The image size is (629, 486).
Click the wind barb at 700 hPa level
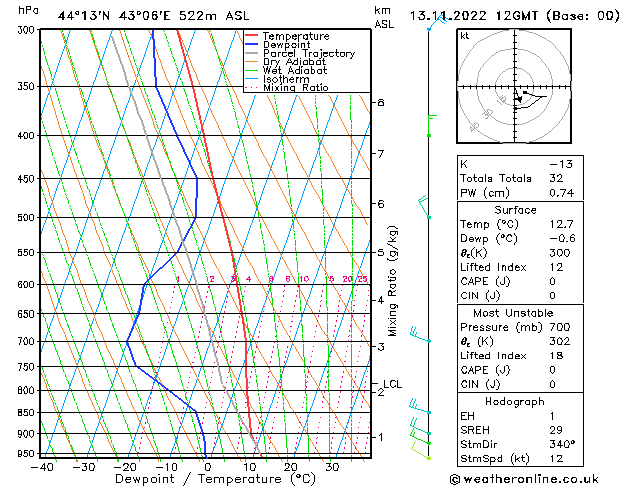(x=420, y=338)
